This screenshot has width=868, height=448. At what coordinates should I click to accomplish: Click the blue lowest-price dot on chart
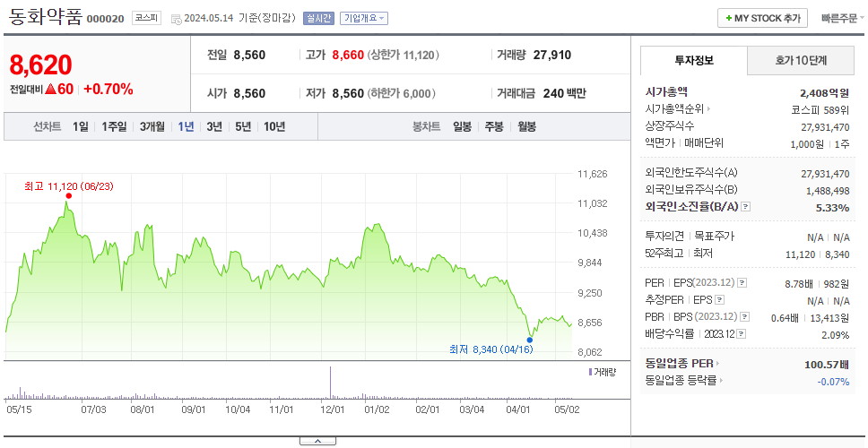tap(530, 340)
